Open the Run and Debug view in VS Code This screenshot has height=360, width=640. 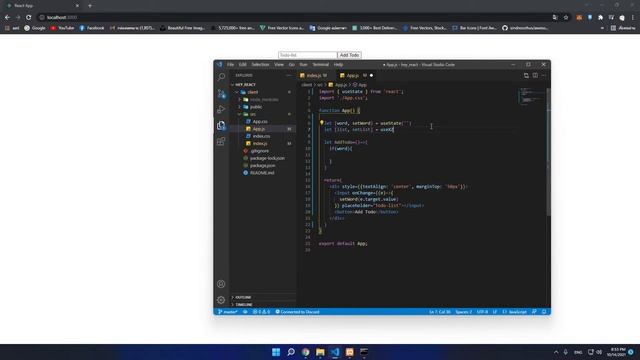tap(221, 109)
